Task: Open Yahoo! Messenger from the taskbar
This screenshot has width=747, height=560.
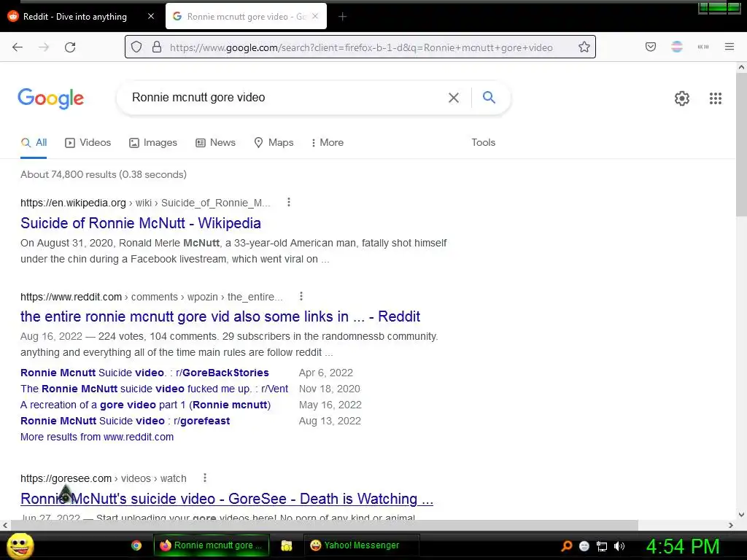Action: [362, 545]
